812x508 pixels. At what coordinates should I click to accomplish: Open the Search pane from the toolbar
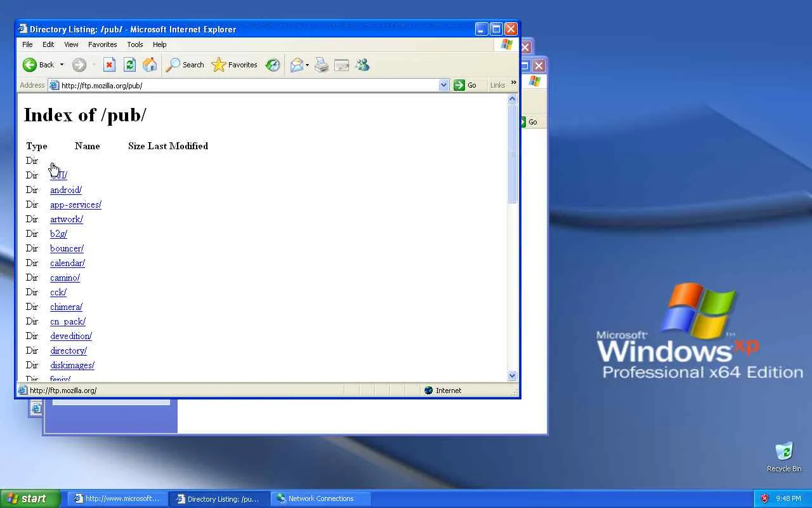pyautogui.click(x=185, y=65)
